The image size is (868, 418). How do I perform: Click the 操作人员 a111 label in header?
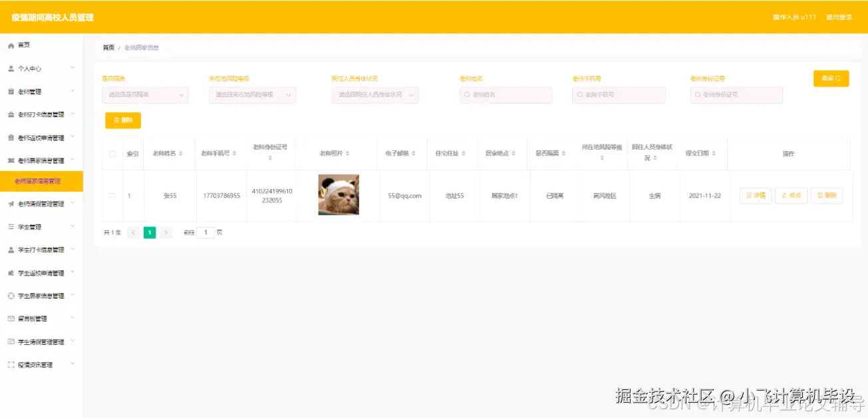794,17
